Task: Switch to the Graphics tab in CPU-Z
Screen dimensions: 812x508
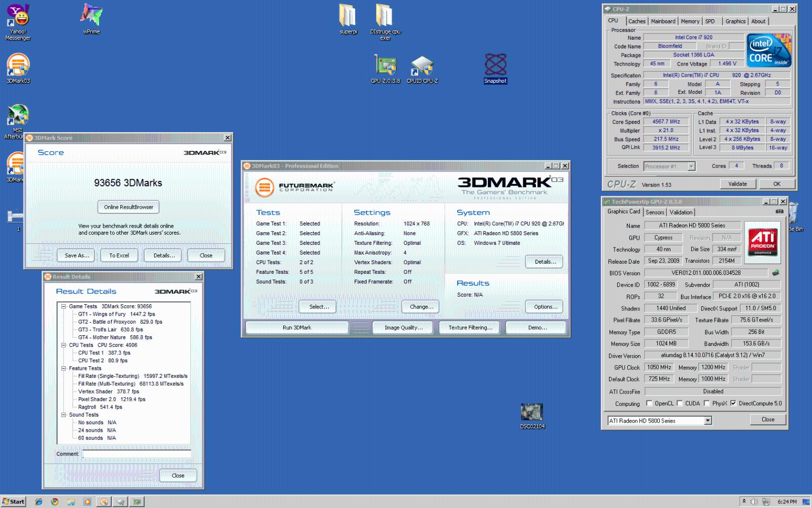Action: (735, 21)
